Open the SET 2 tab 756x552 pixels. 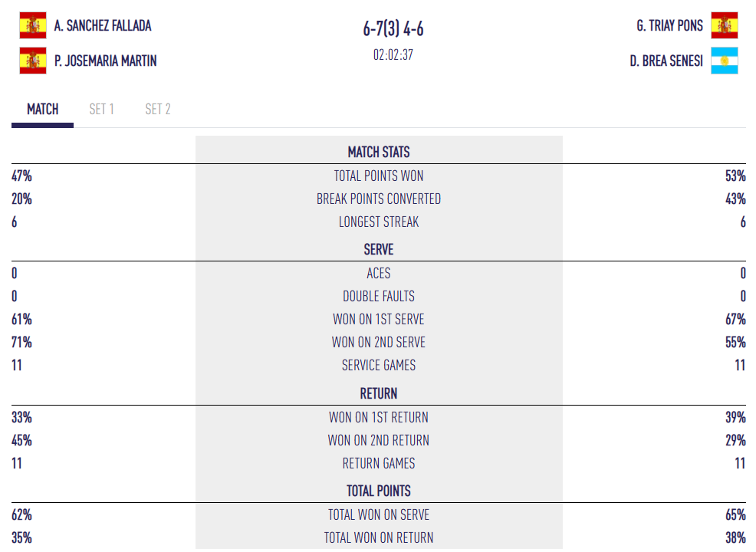[x=158, y=109]
